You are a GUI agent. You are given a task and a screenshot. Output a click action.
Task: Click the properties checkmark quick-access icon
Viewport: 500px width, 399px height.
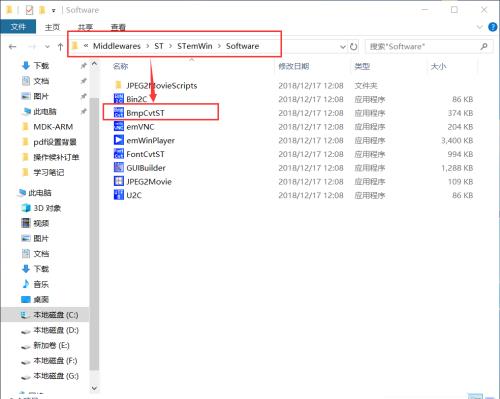coord(29,11)
